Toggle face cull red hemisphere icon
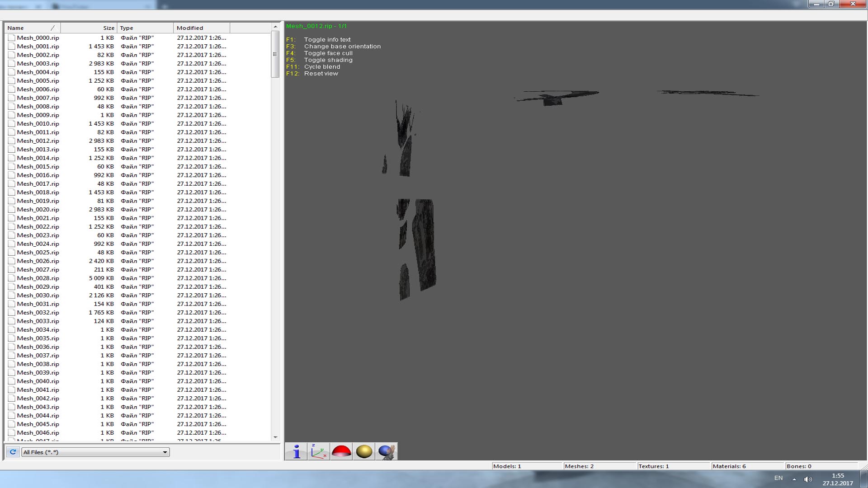The width and height of the screenshot is (868, 488). point(341,451)
